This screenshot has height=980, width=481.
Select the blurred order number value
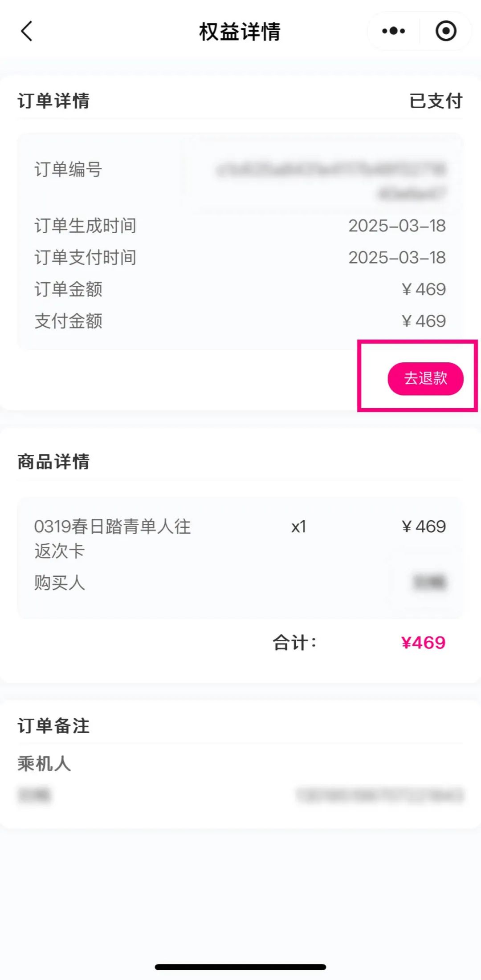tap(332, 180)
